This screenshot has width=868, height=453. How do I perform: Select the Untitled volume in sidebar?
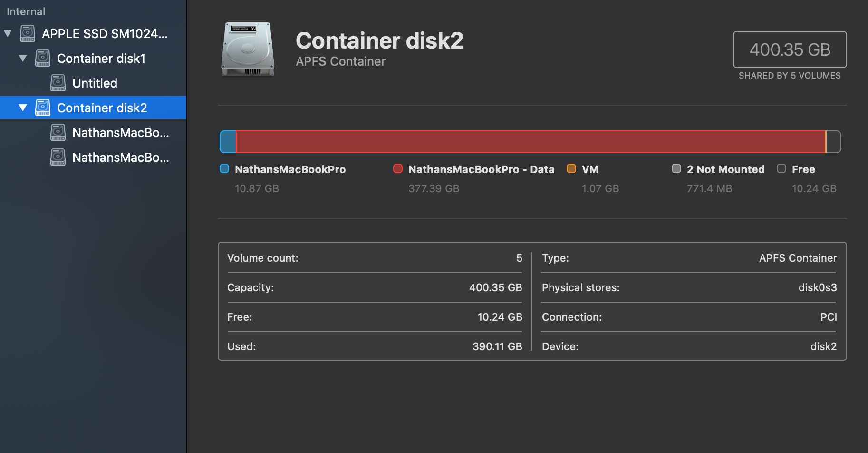pyautogui.click(x=95, y=83)
